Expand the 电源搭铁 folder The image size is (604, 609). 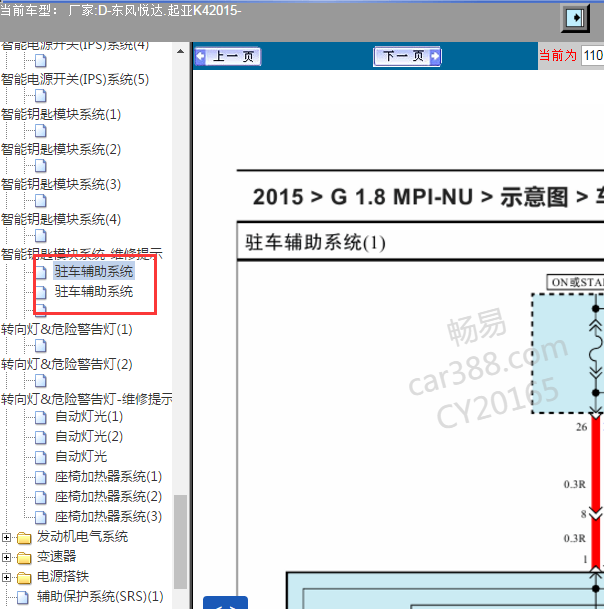(6, 577)
